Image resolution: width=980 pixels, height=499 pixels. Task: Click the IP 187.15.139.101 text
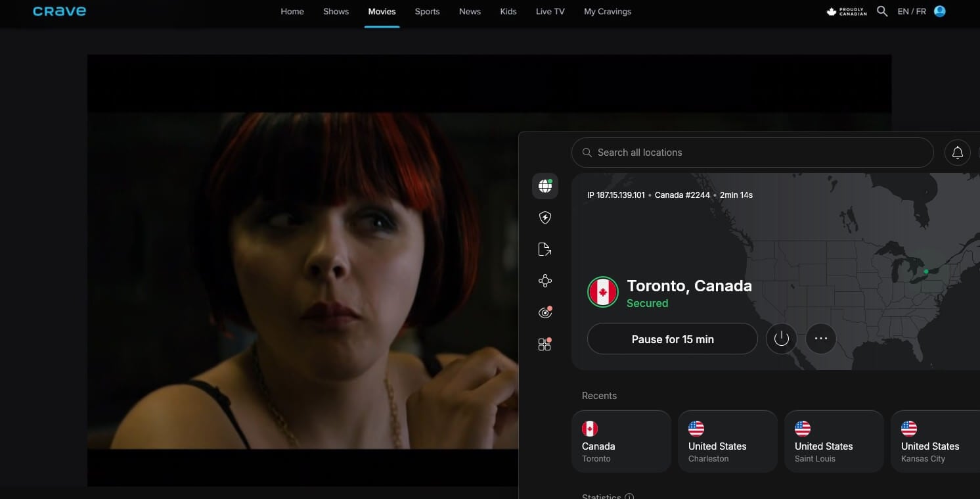(x=615, y=195)
